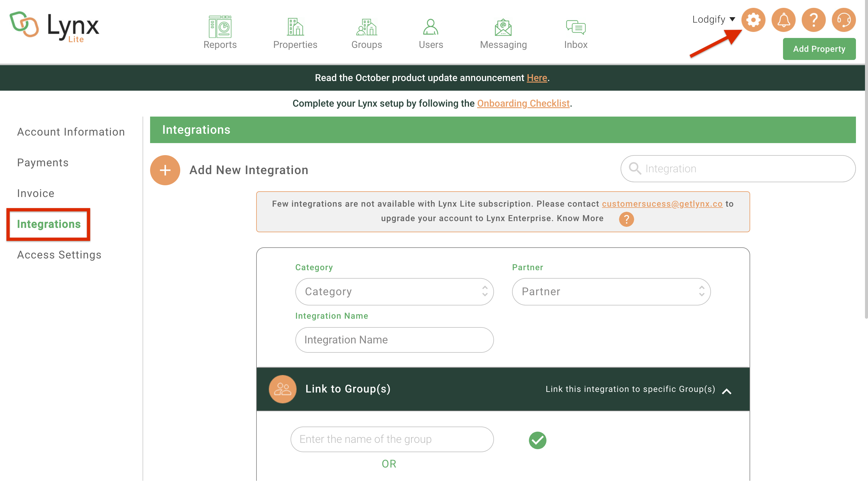The image size is (868, 488).
Task: Click the Users icon
Action: 431,27
